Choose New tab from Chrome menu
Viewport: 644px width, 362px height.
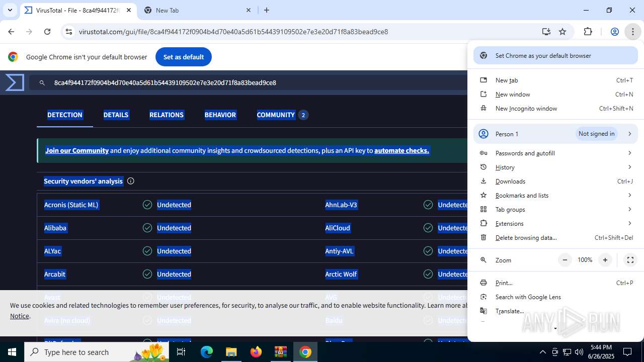pos(555,80)
